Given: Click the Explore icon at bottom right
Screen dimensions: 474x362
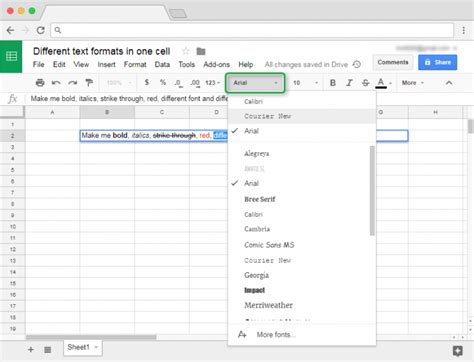Looking at the screenshot, I should [457, 351].
